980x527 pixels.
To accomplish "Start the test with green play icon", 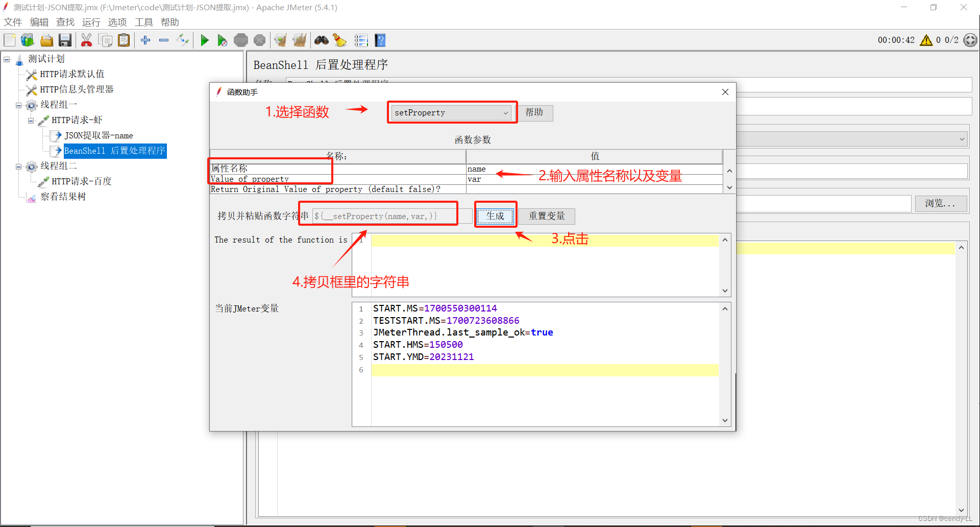I will click(x=204, y=40).
